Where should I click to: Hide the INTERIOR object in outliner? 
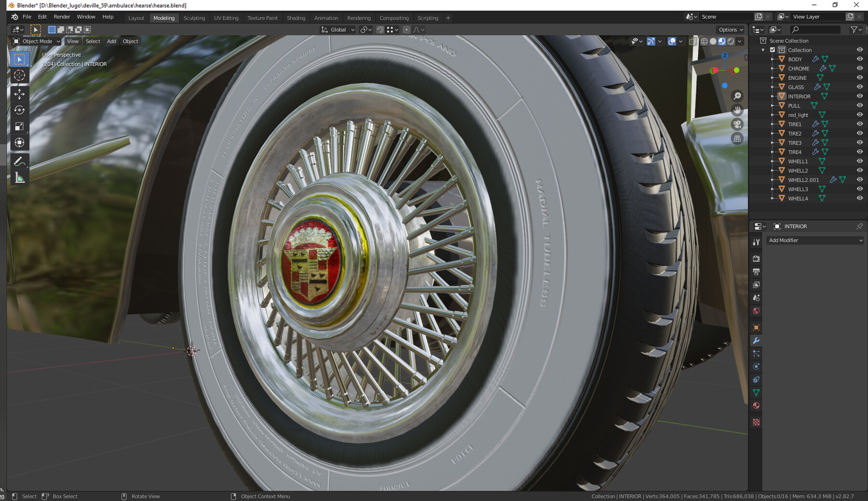[x=859, y=96]
